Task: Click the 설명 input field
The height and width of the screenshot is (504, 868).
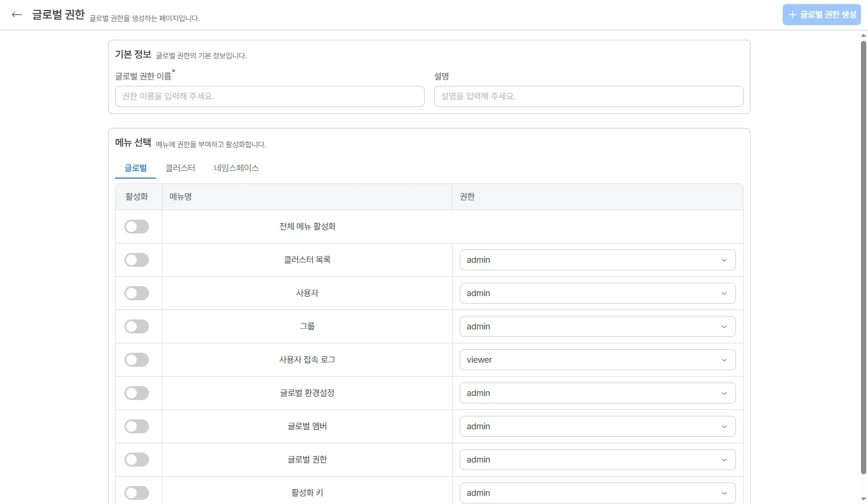Action: tap(589, 96)
